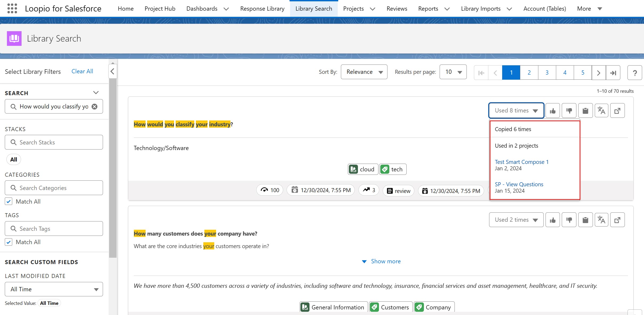Click the tech tag badge

tap(393, 169)
